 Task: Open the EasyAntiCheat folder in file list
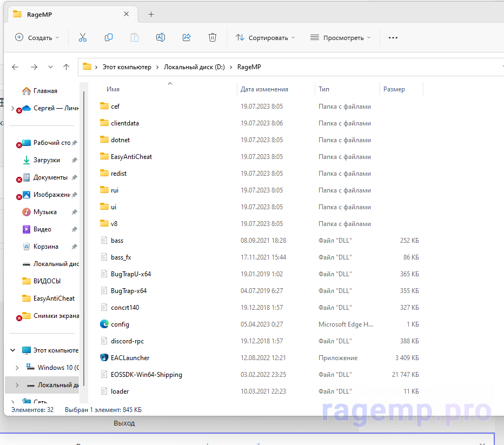(131, 157)
